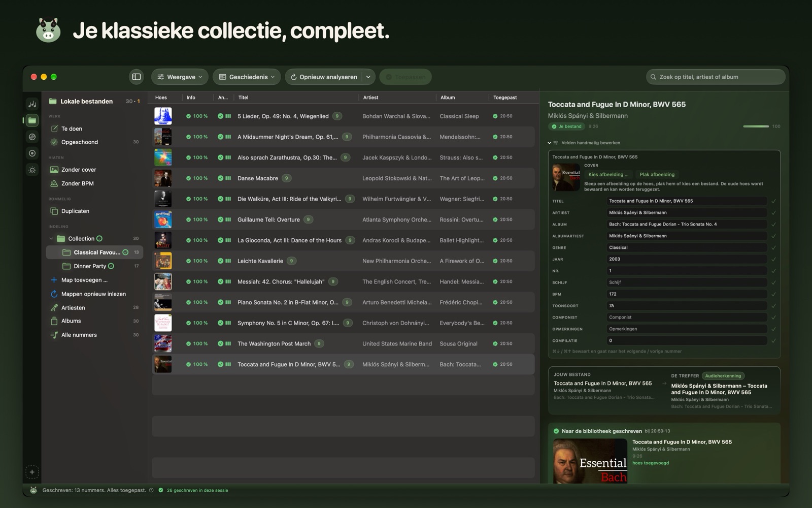Open the arrow beside Opnieuw analyseren

click(x=368, y=77)
